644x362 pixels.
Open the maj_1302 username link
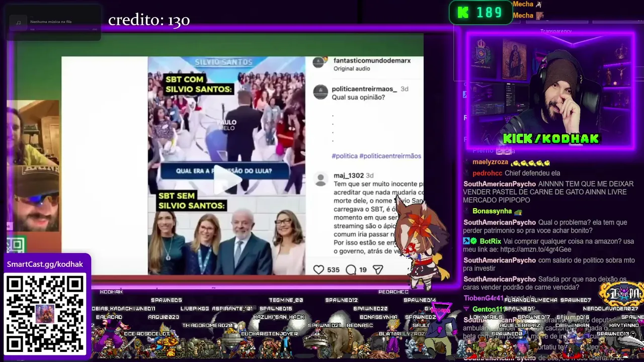(349, 175)
